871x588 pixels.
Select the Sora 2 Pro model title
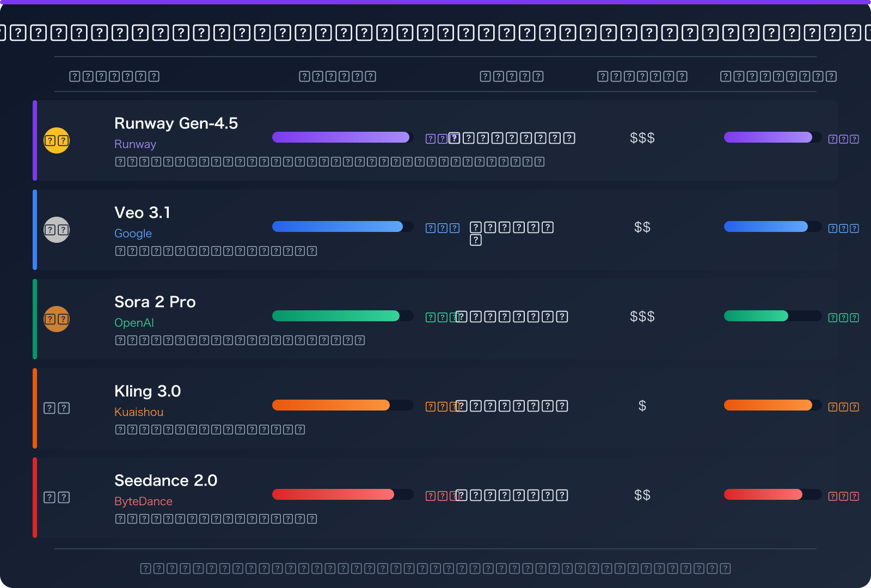(155, 302)
